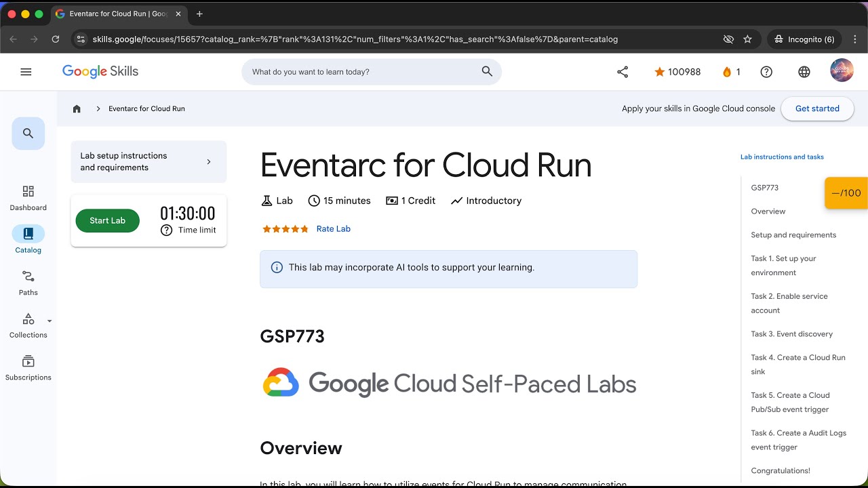The height and width of the screenshot is (488, 868).
Task: Bookmark this page with star icon
Action: [747, 39]
